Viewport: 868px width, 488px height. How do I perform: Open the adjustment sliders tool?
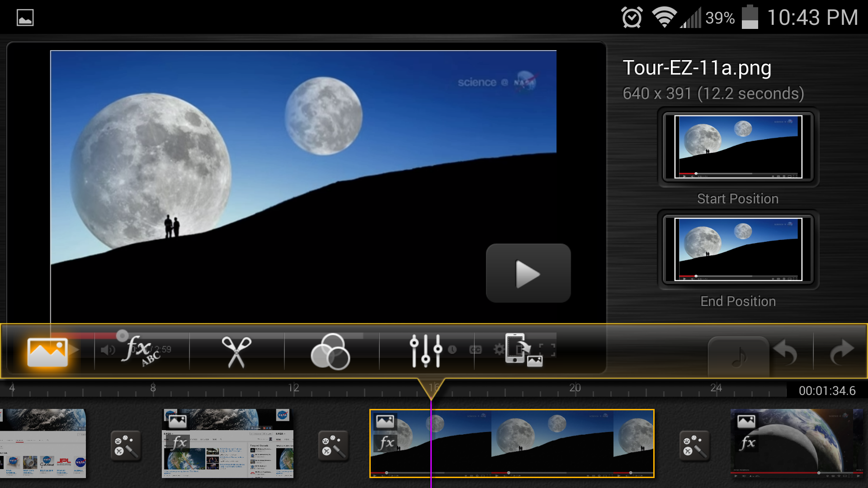(x=425, y=351)
